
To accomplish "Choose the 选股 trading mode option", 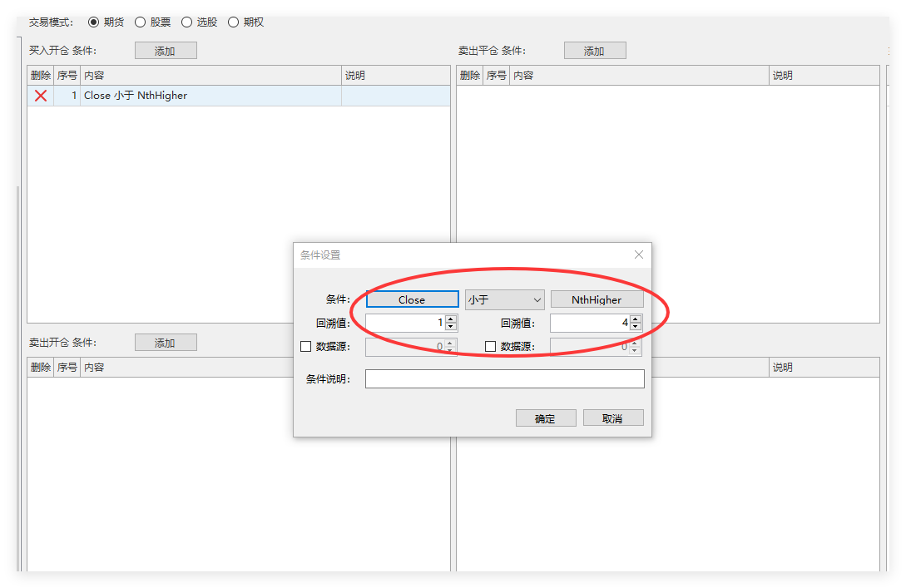I will (186, 22).
